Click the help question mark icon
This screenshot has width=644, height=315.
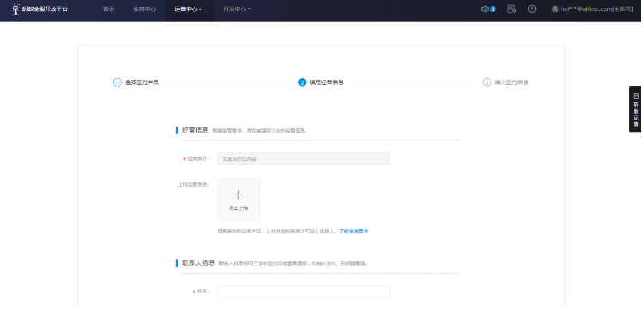click(x=532, y=9)
